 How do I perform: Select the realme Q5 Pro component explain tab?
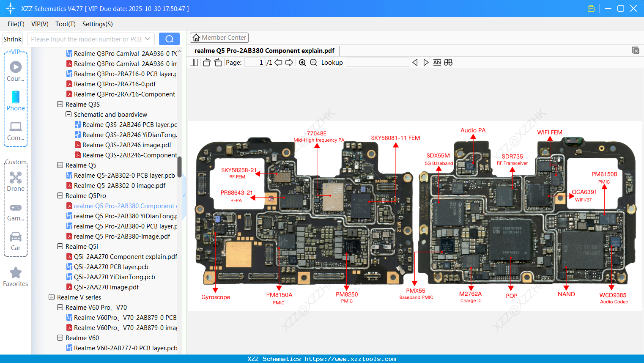click(265, 50)
